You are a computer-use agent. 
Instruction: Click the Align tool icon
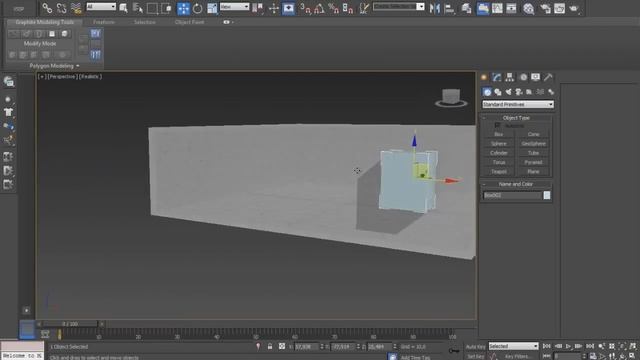pos(449,8)
